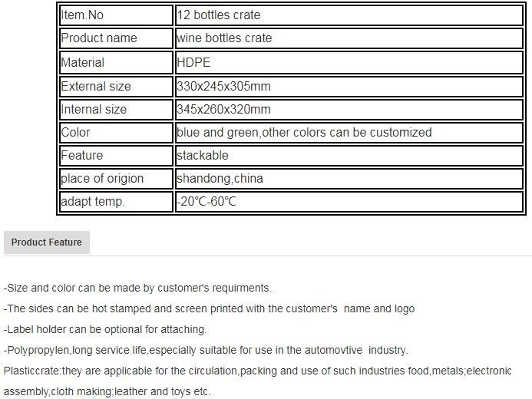The width and height of the screenshot is (532, 399).
Task: Click the Label holder optional line
Action: click(105, 329)
